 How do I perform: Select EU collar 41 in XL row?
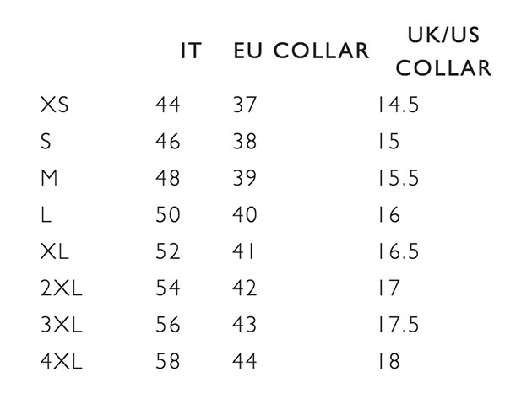[x=244, y=251]
